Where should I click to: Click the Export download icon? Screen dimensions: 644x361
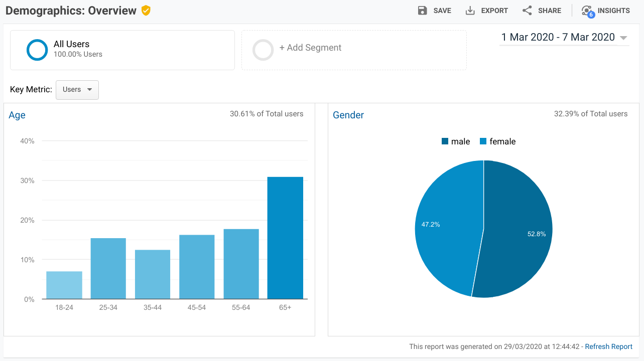pos(470,11)
